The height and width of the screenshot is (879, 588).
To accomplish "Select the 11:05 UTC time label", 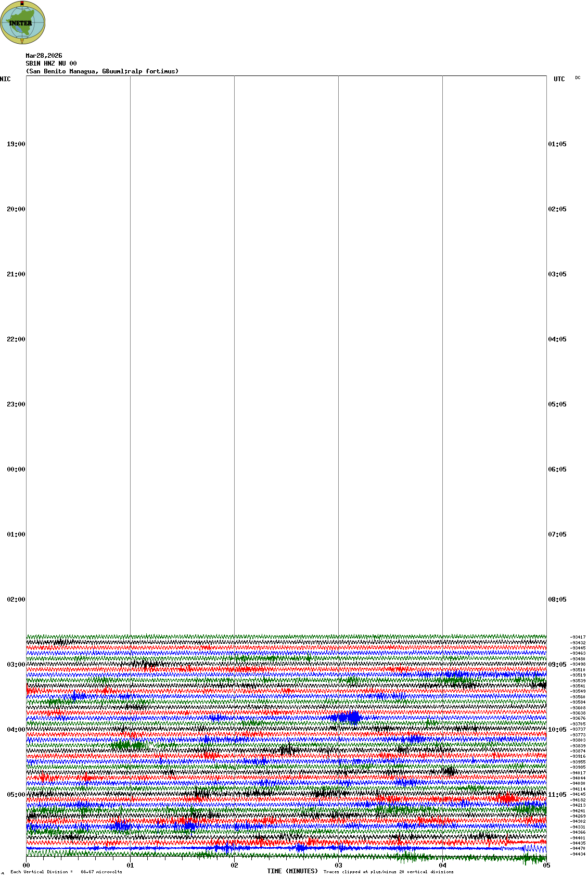I will pos(557,795).
